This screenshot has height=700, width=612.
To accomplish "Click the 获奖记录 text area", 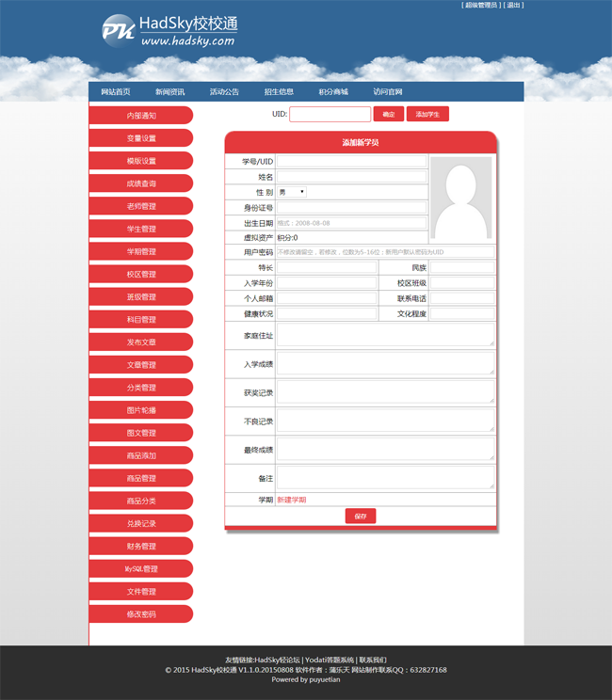I will click(x=386, y=392).
